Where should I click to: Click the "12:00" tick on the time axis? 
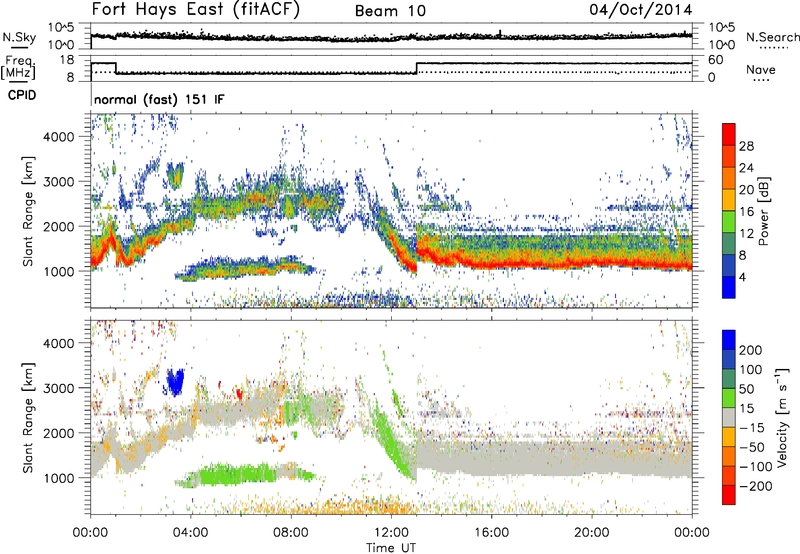[391, 533]
